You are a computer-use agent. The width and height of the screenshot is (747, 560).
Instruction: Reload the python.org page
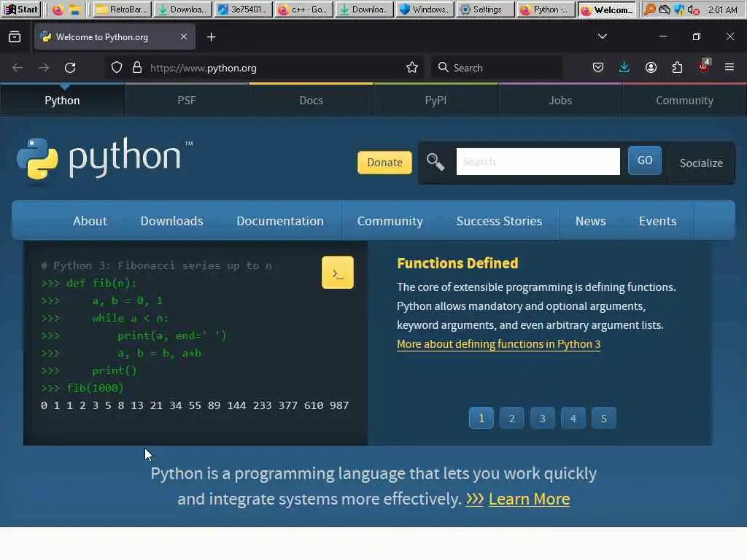tap(70, 68)
